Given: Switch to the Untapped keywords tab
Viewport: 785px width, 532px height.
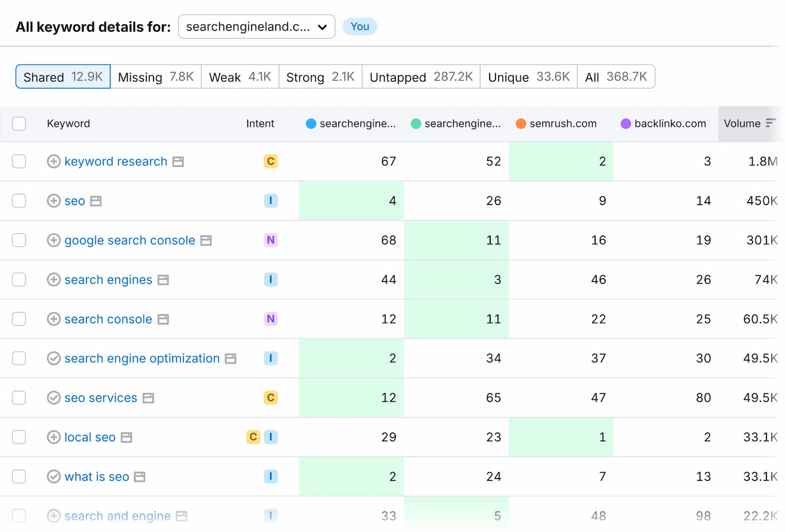Looking at the screenshot, I should [x=420, y=77].
